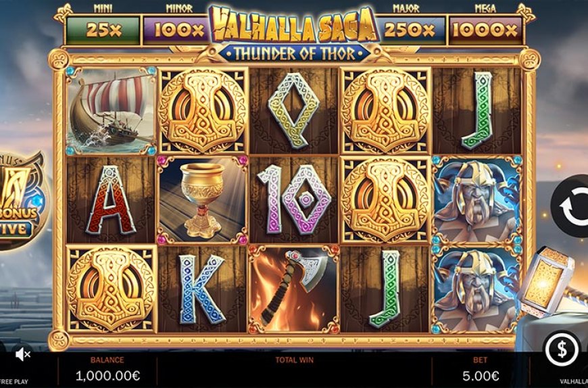Click the bet amount 5.00€
Viewport: 588px width, 388px height.
point(480,375)
